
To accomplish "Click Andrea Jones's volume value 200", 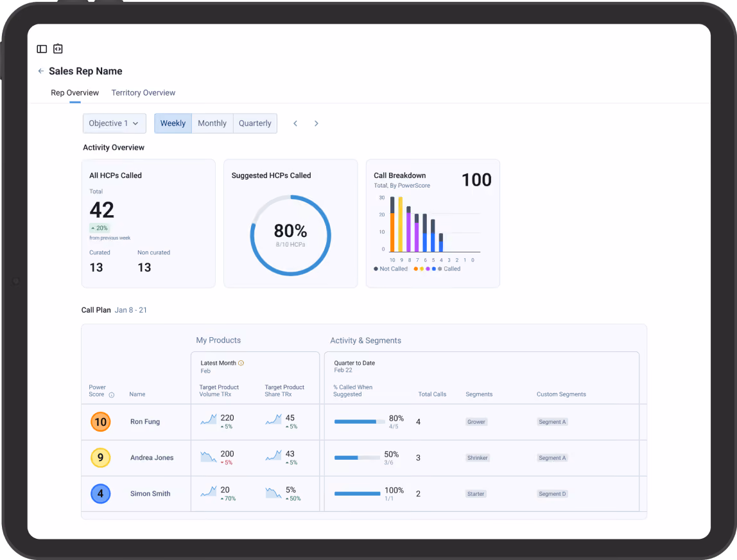I will 227,454.
